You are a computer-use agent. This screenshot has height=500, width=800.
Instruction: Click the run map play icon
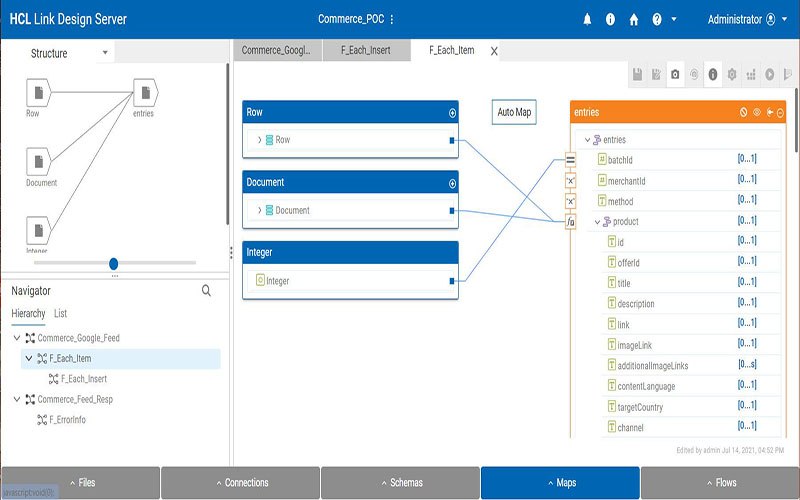[x=770, y=74]
